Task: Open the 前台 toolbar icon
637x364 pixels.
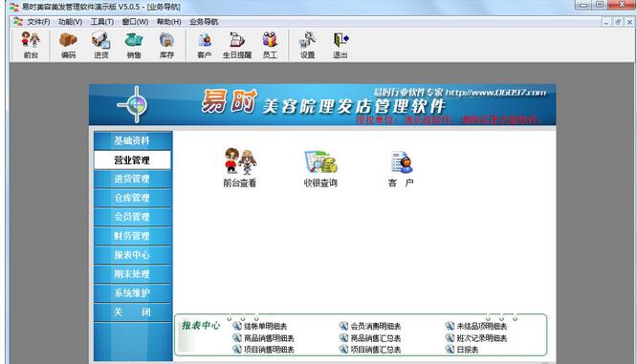Action: point(31,45)
